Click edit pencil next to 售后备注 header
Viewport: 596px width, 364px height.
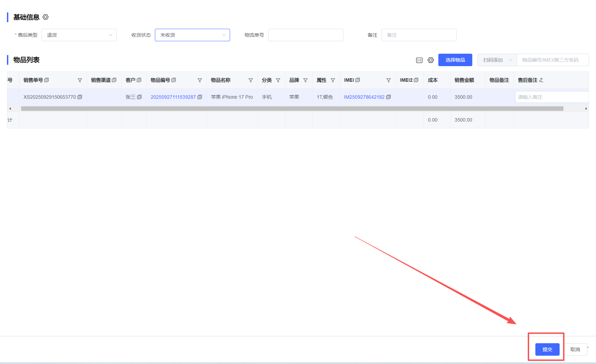pos(541,80)
